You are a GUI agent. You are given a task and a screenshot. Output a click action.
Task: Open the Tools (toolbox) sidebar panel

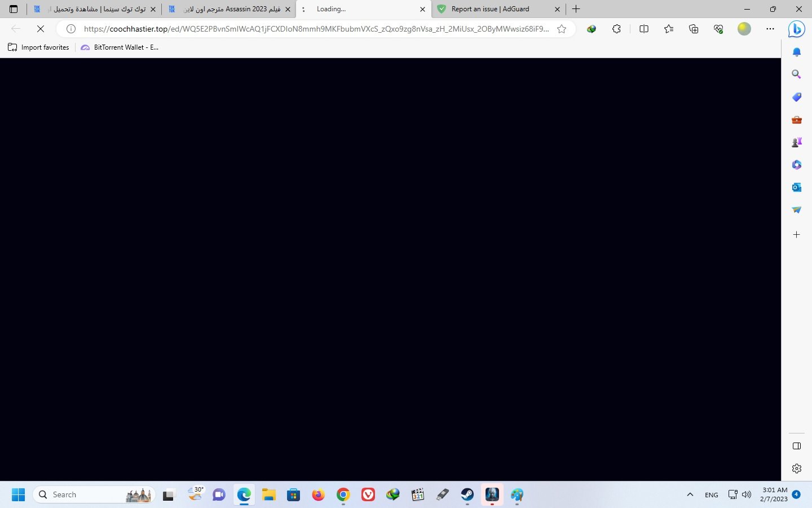pos(796,119)
